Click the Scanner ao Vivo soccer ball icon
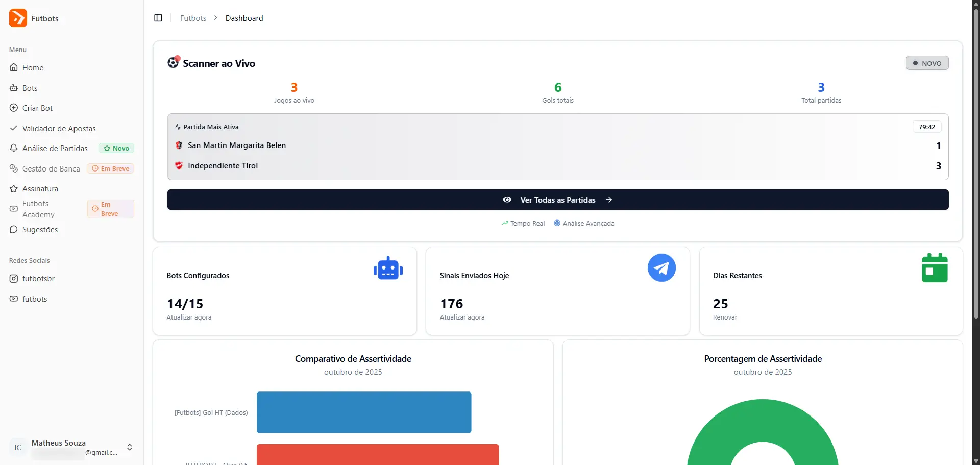Image resolution: width=980 pixels, height=465 pixels. tap(174, 62)
